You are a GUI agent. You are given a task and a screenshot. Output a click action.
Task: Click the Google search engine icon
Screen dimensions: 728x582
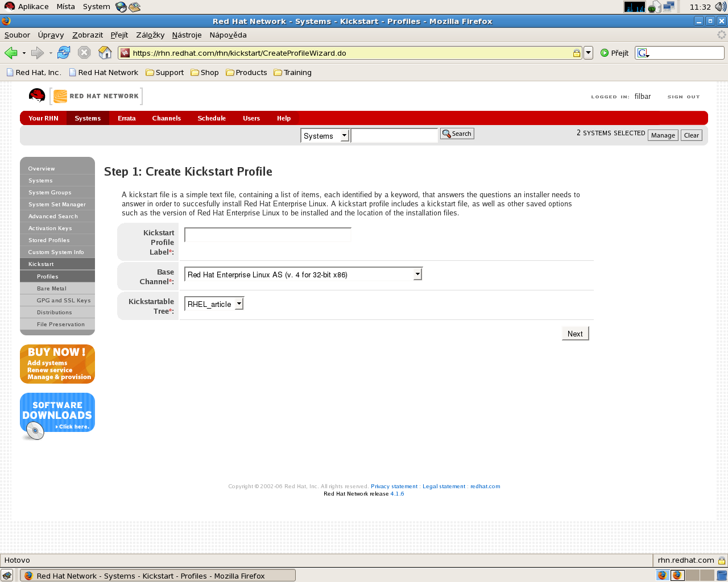[x=643, y=53]
